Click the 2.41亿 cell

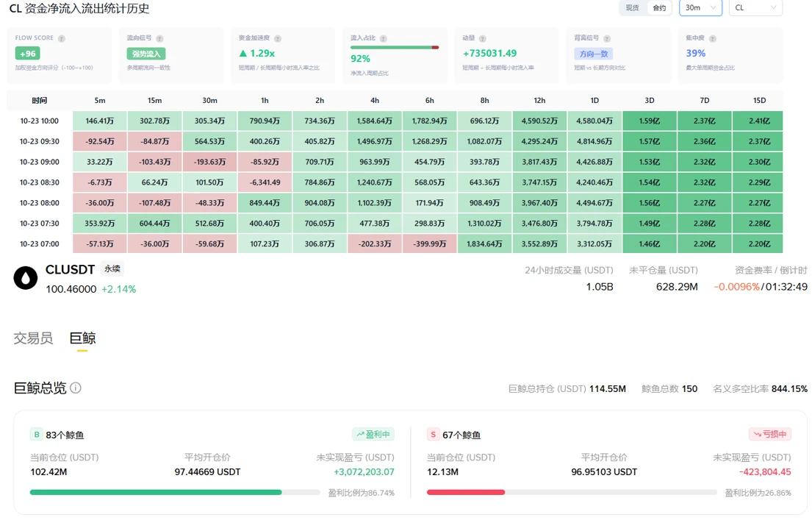759,121
